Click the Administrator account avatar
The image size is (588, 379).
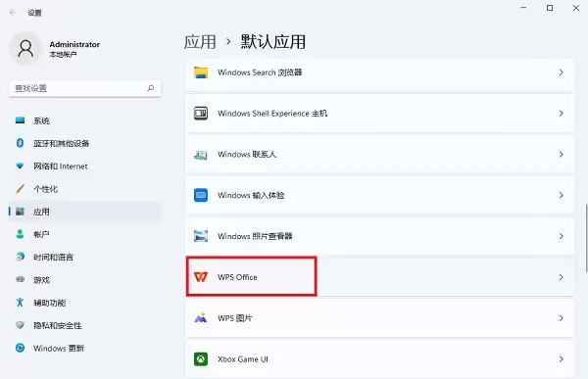point(25,49)
